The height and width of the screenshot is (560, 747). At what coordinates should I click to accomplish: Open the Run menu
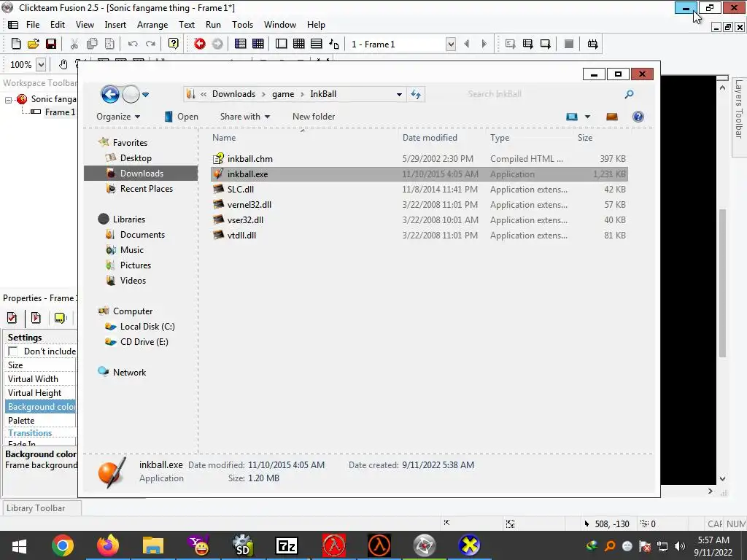click(x=213, y=25)
